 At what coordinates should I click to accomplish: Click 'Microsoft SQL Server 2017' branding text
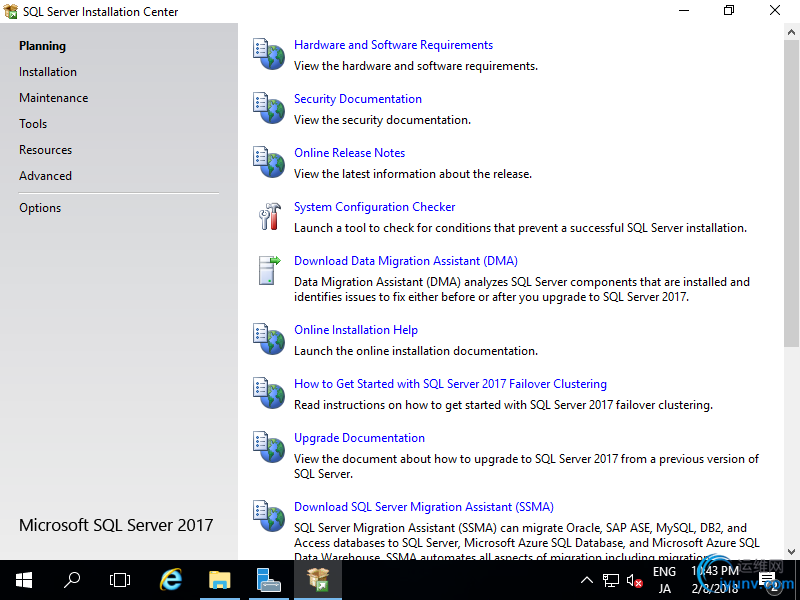pyautogui.click(x=116, y=526)
